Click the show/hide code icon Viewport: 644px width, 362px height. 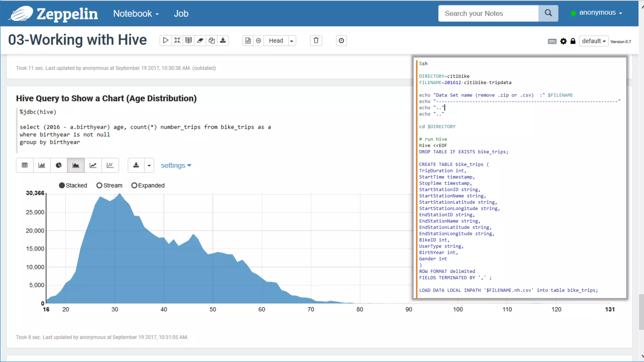177,41
